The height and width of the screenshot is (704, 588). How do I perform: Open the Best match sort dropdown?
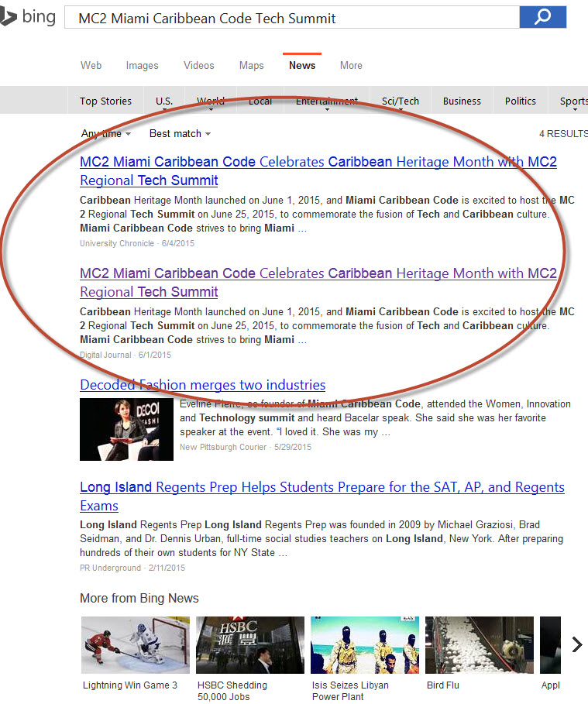click(180, 133)
